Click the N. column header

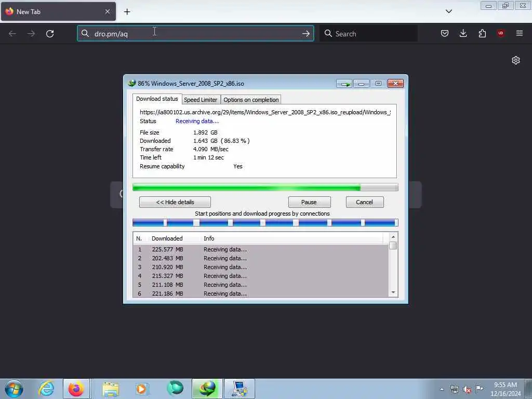pos(141,238)
